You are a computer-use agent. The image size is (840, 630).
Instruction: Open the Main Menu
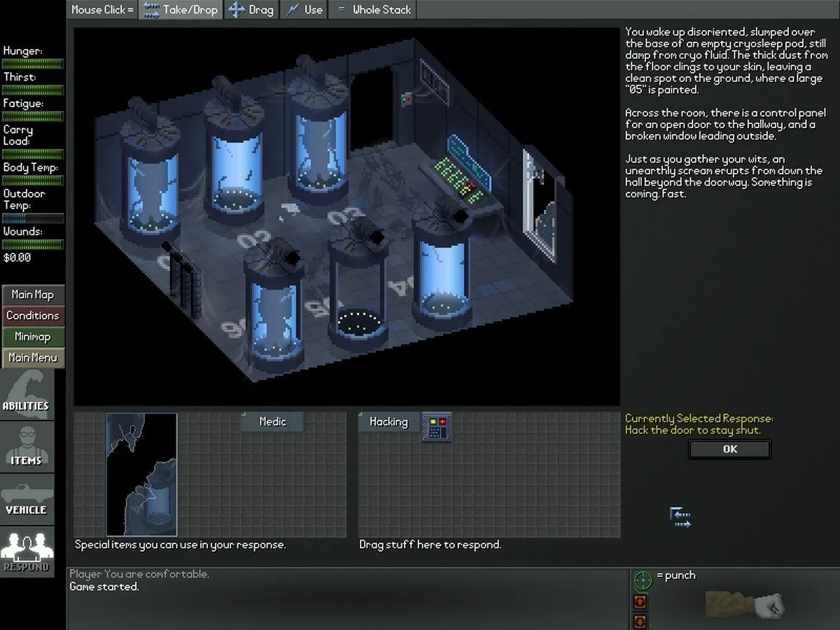point(33,358)
